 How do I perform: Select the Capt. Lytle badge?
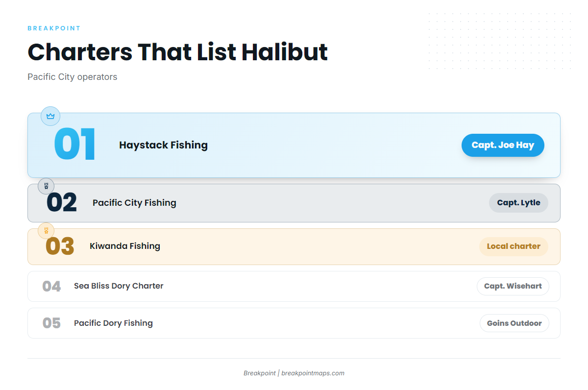click(x=518, y=203)
